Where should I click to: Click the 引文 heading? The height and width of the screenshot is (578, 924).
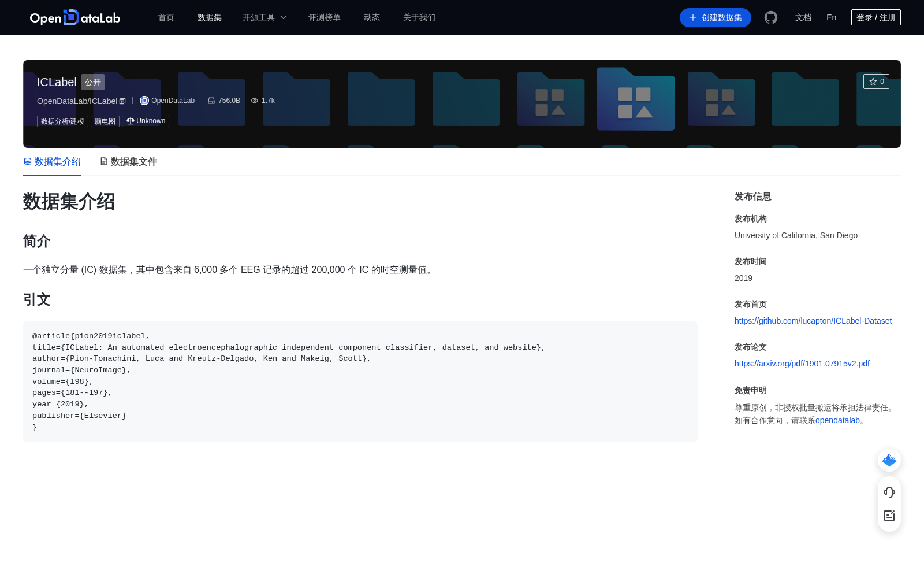coord(37,299)
